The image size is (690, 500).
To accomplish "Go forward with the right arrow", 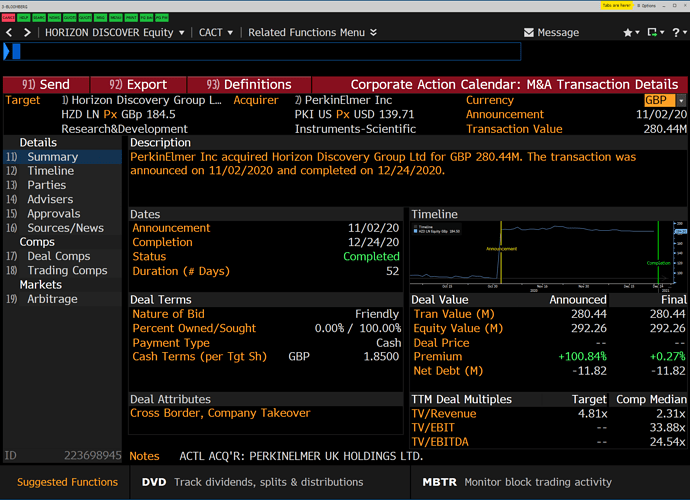I will [27, 33].
